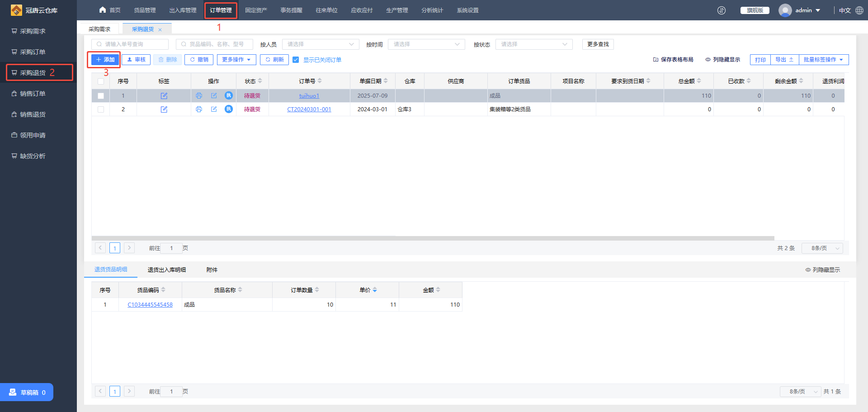Image resolution: width=868 pixels, height=412 pixels.
Task: Click the 审核 button
Action: pos(136,60)
